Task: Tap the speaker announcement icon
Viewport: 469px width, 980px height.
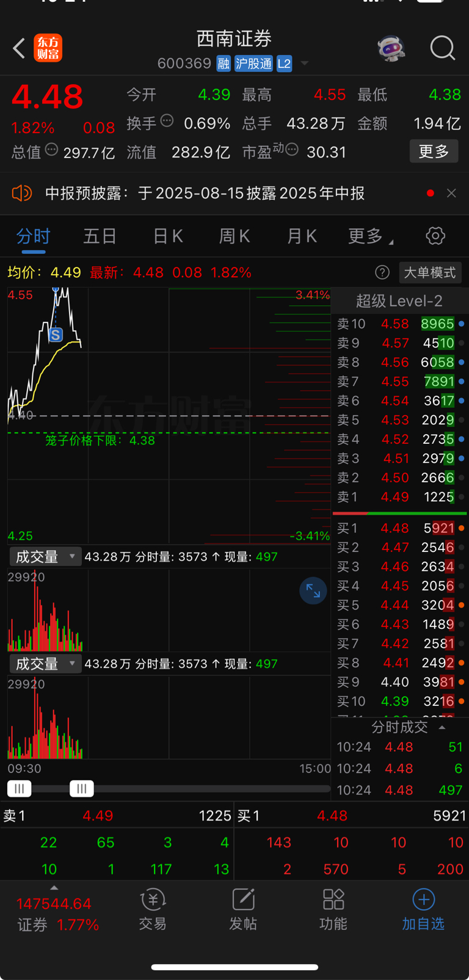Action: pyautogui.click(x=21, y=194)
